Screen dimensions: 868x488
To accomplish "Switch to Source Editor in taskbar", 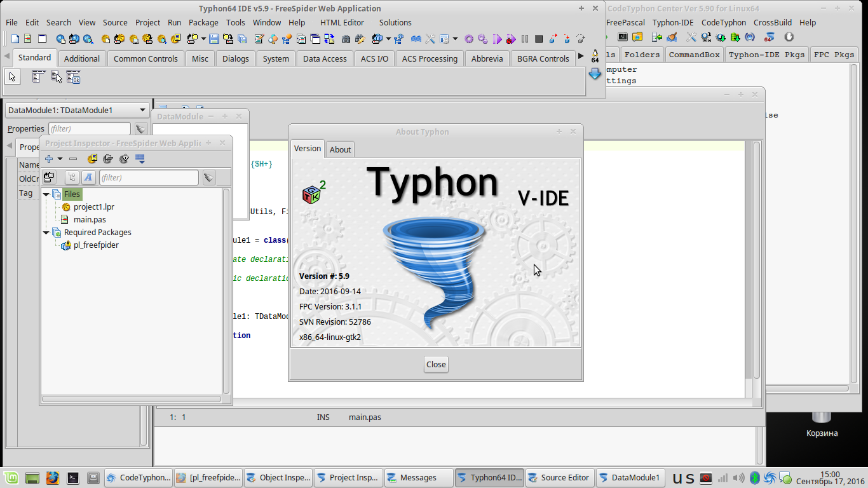I will point(560,478).
